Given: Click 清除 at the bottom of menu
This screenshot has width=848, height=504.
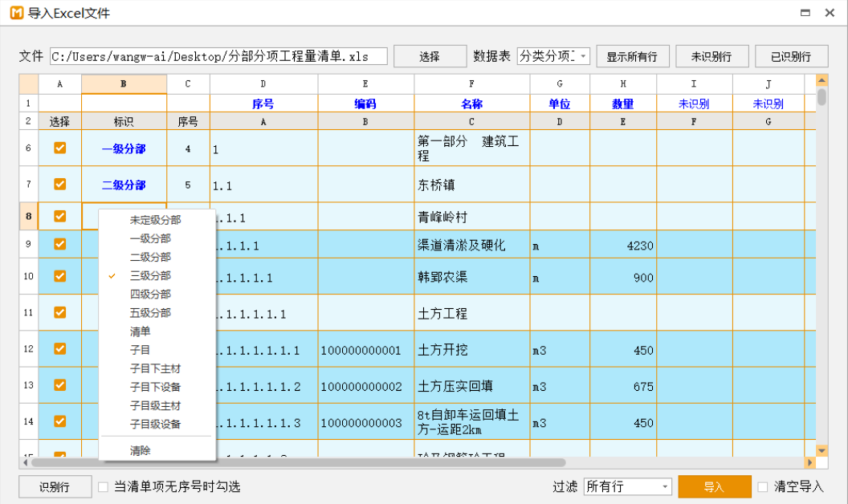Looking at the screenshot, I should pyautogui.click(x=141, y=450).
